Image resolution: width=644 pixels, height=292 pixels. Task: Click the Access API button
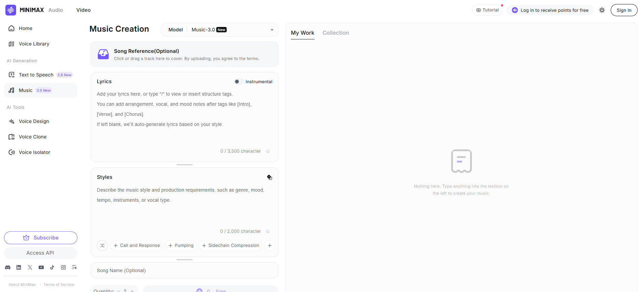coord(41,253)
